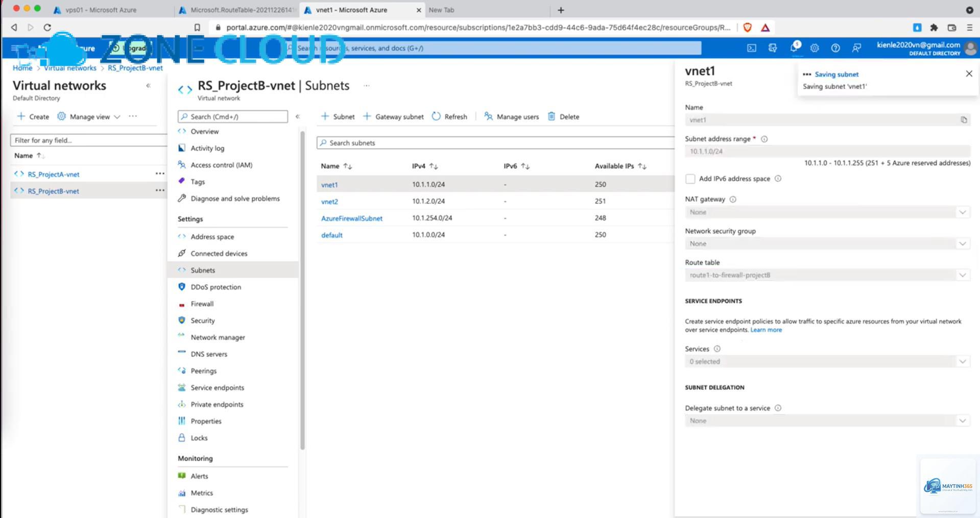The image size is (980, 518).
Task: Switch to vps01 browser tab
Action: (x=101, y=10)
